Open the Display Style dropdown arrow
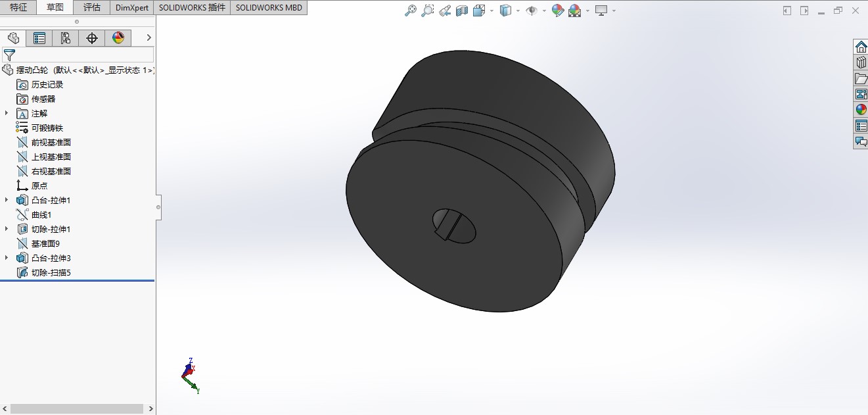868x415 pixels. (x=518, y=11)
